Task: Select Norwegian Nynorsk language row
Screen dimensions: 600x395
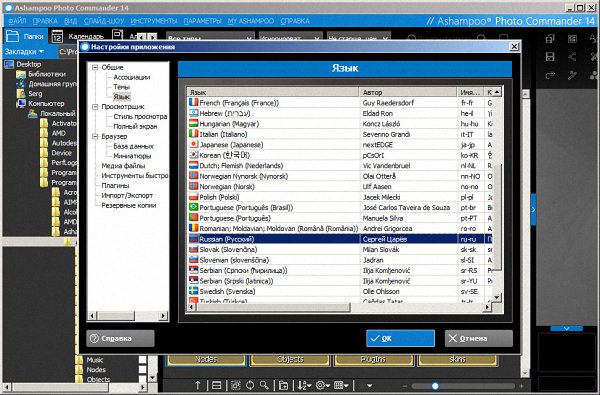Action: 340,176
